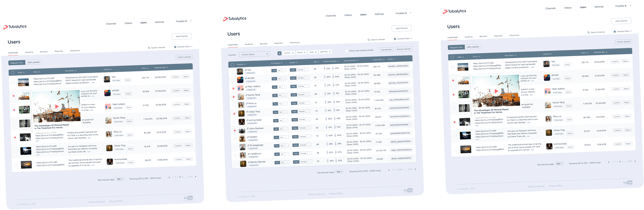Click the YouTube Certified badge in the middle screen
The height and width of the screenshot is (210, 644).
click(x=408, y=190)
